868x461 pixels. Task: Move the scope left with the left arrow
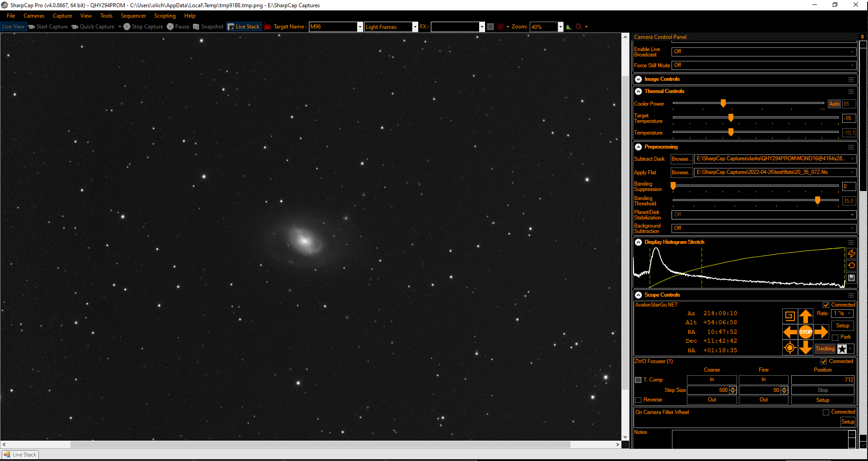coord(790,332)
